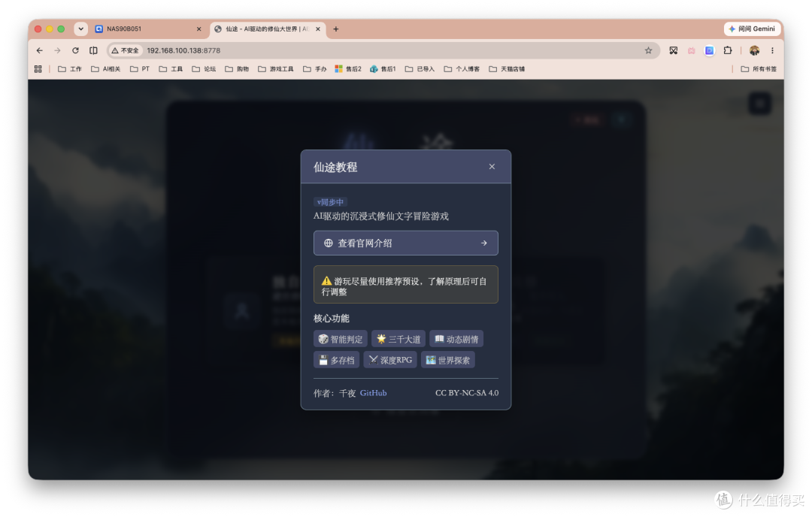
Task: Select the 智能判定 feature tag
Action: coord(341,339)
